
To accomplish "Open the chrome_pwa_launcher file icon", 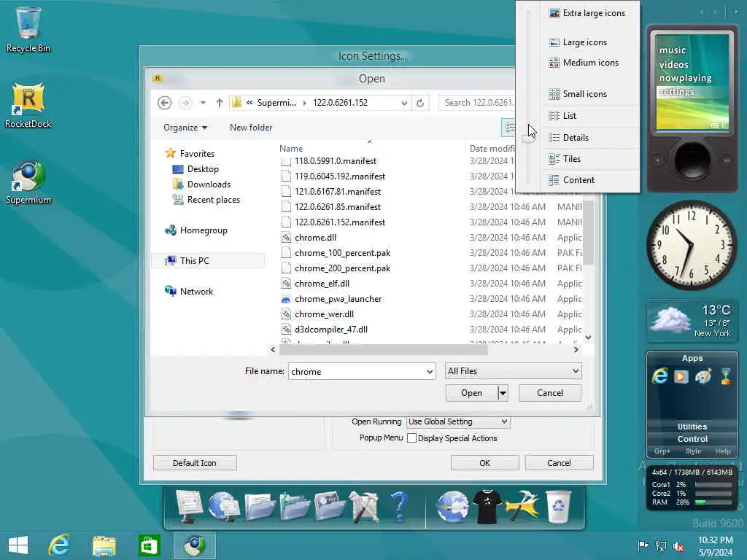I will [x=286, y=299].
